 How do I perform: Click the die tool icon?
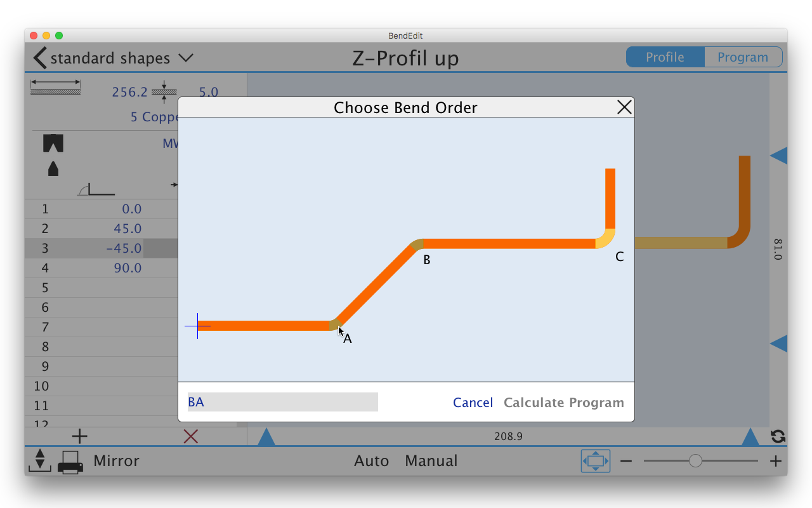pyautogui.click(x=53, y=144)
